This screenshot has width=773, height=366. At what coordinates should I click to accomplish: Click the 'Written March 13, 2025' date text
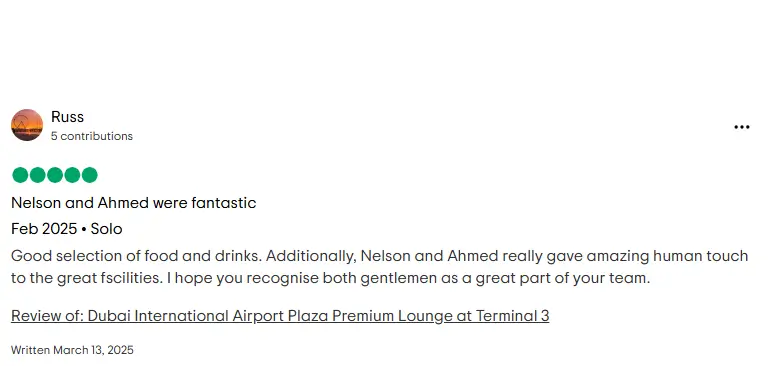coord(72,350)
